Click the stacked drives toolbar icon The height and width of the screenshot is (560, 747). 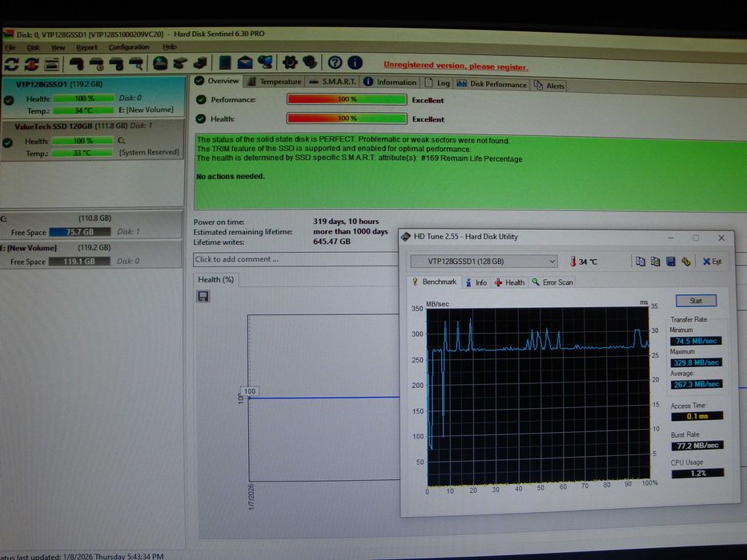200,62
